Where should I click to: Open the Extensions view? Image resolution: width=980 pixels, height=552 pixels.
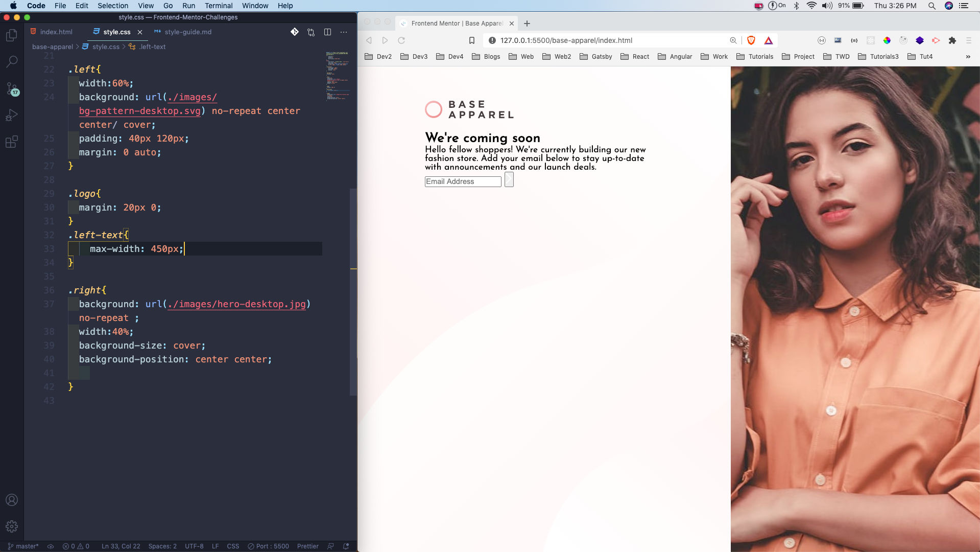[x=11, y=142]
